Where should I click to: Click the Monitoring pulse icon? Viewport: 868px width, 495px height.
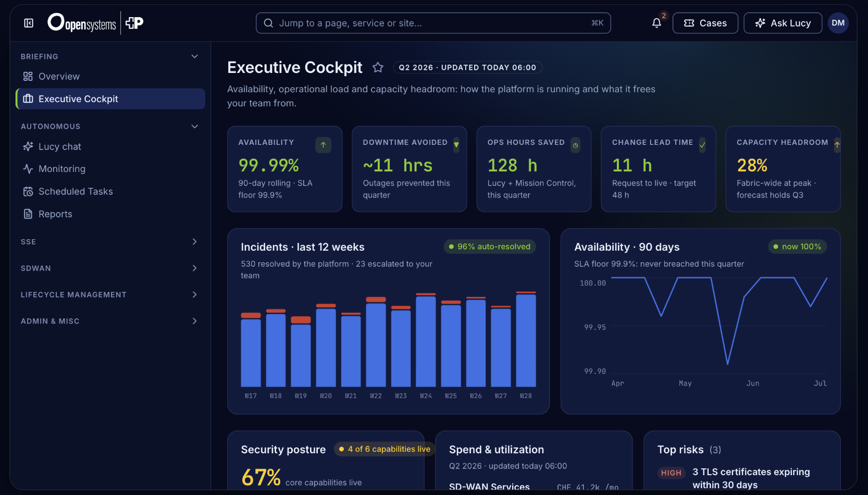coord(28,169)
